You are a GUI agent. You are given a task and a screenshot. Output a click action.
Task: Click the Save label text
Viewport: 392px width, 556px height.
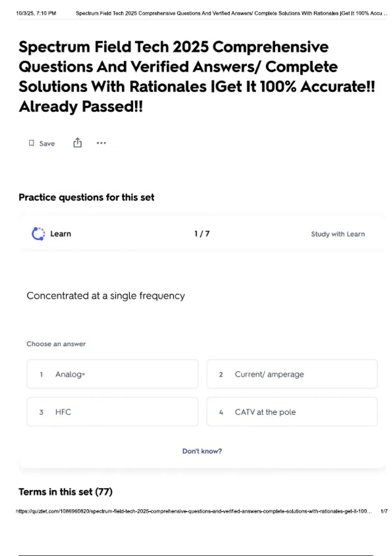click(47, 144)
